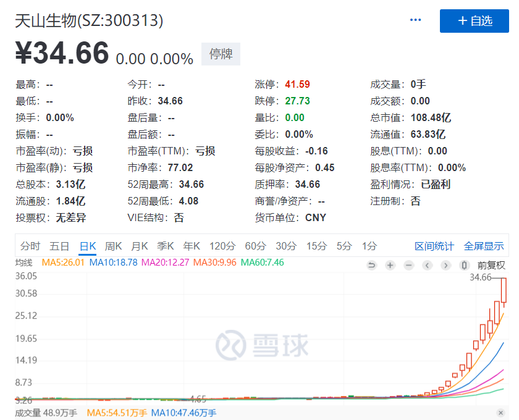Add stock with the 自选 button
The width and height of the screenshot is (519, 420).
[x=475, y=21]
